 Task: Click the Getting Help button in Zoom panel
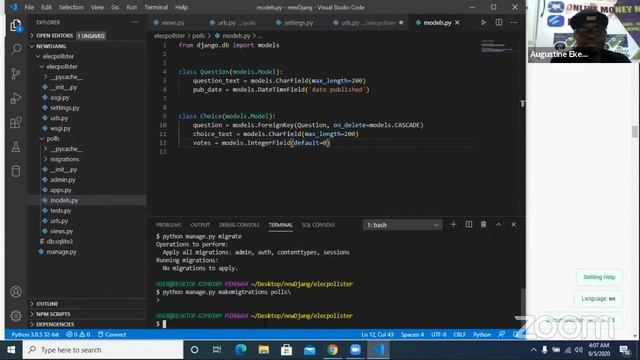[x=599, y=277]
